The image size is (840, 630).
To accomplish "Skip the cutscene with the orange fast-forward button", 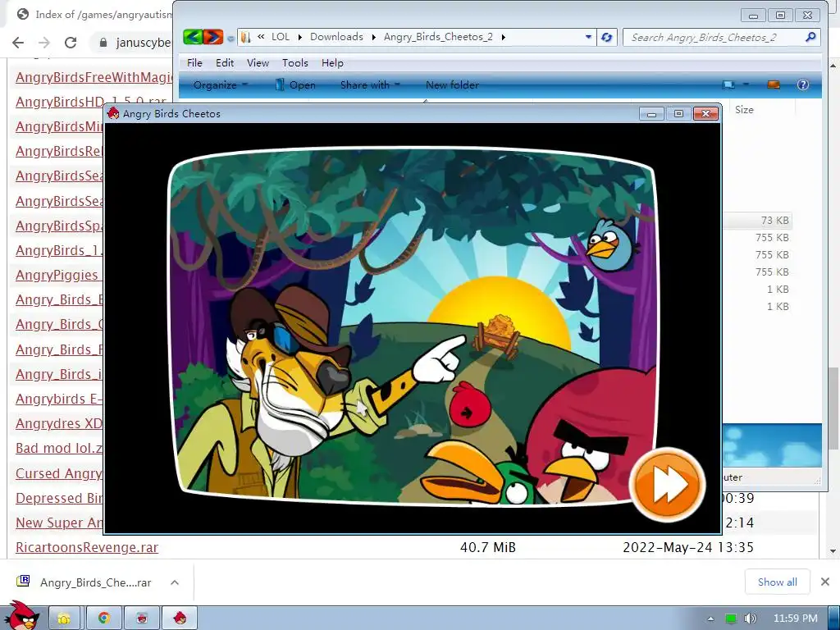I will pos(666,485).
